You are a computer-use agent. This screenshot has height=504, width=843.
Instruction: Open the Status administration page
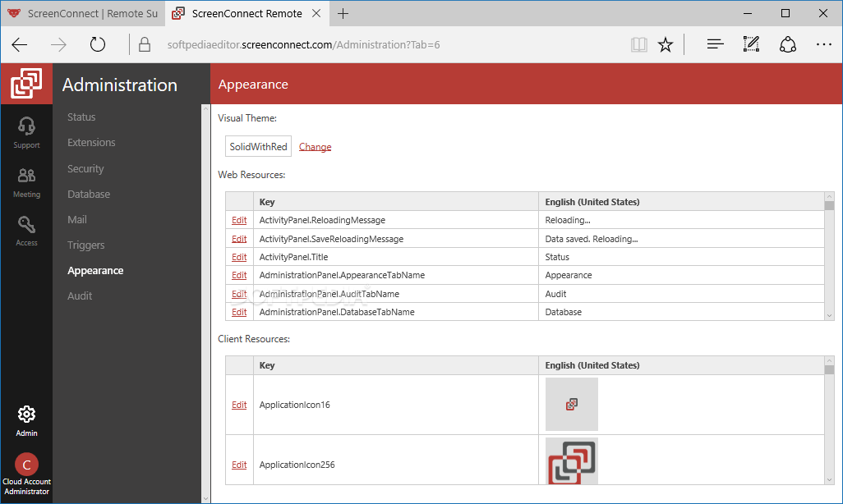pos(81,117)
